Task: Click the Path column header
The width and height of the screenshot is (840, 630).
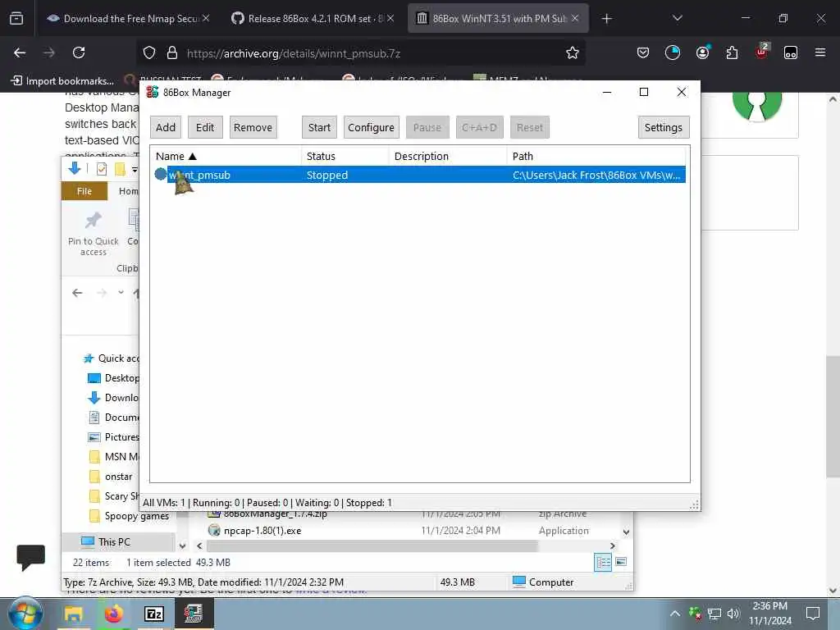Action: point(596,157)
